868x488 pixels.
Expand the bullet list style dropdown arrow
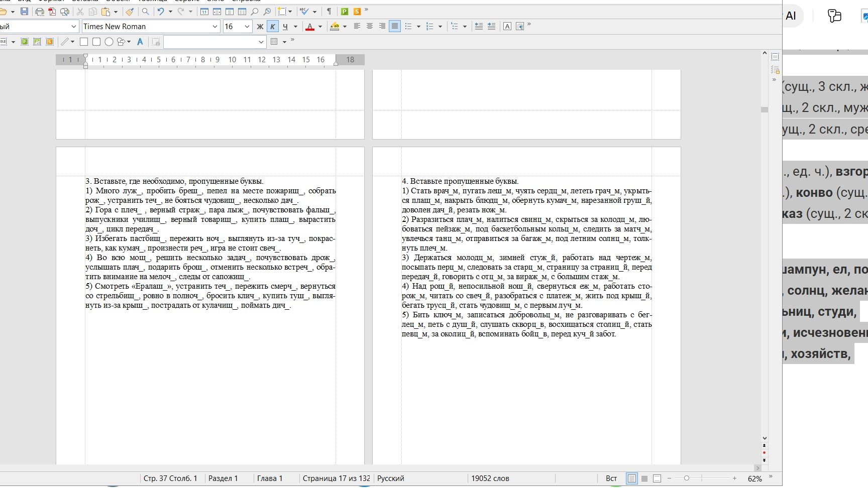pos(418,27)
